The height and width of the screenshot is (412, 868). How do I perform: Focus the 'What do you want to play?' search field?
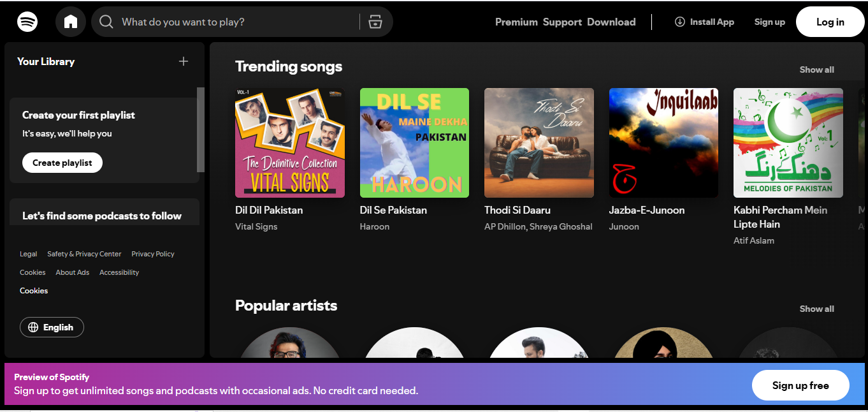pos(242,22)
